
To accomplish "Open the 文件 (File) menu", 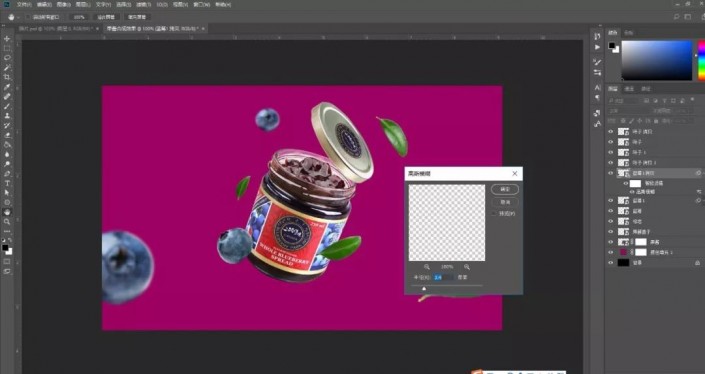I will [24, 4].
